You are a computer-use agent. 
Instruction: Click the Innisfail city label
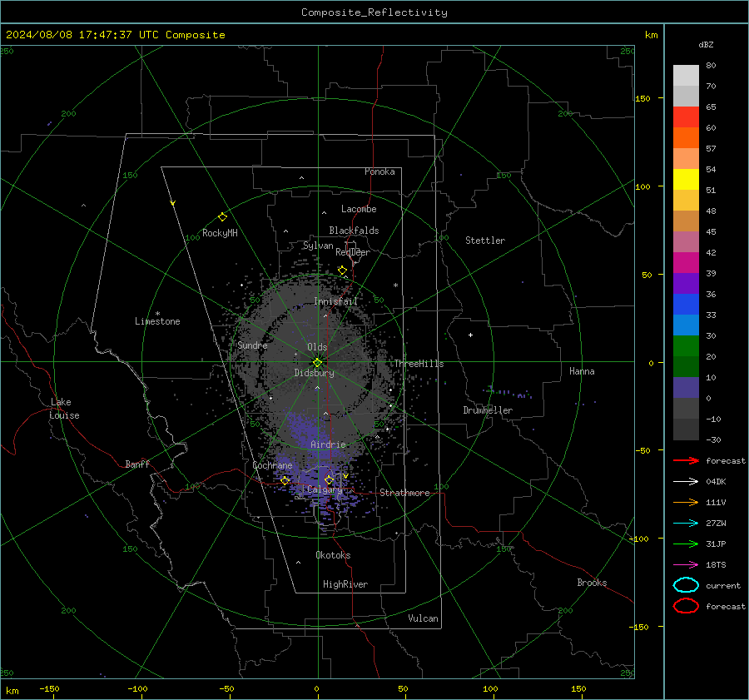335,301
